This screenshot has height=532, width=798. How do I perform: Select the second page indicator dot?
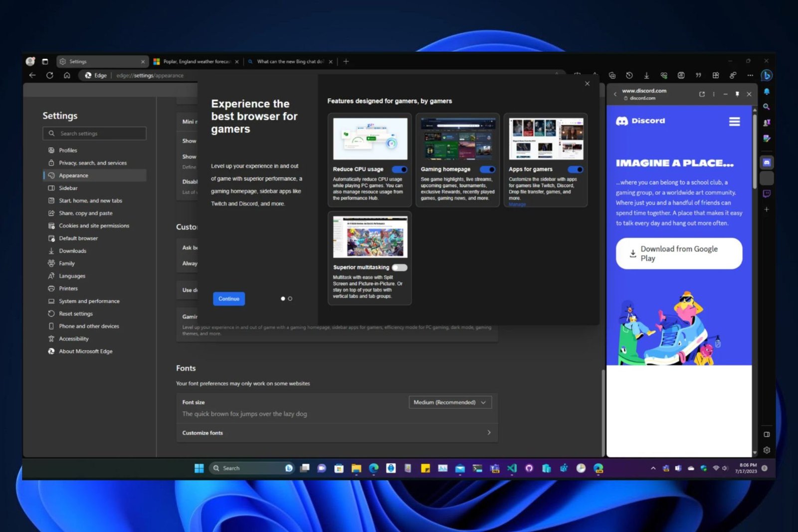pyautogui.click(x=290, y=299)
